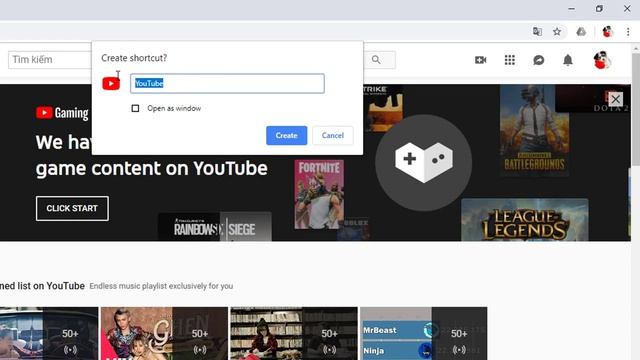The width and height of the screenshot is (640, 360).
Task: Open the playlist thumbnail with G letter
Action: point(164,333)
